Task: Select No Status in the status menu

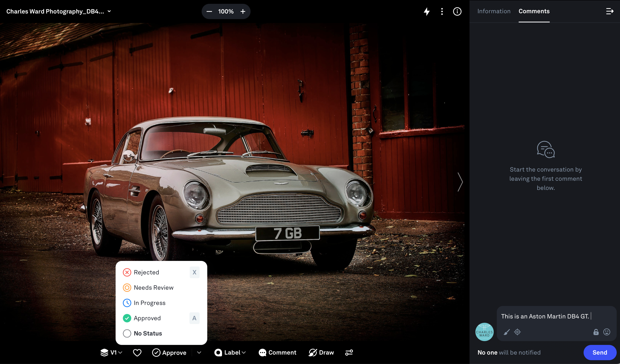Action: pyautogui.click(x=161, y=333)
